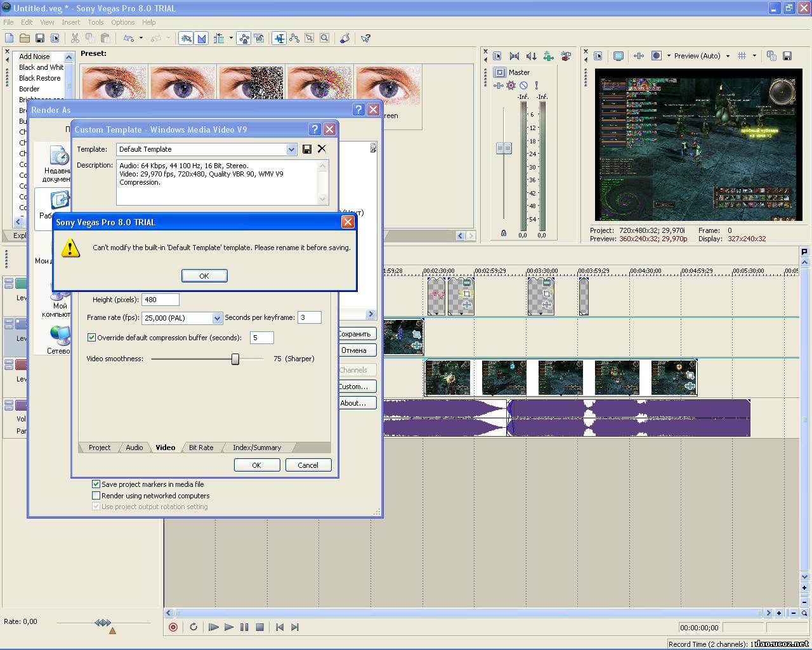Uncheck Override default compression buffer
The height and width of the screenshot is (650, 812).
pos(91,338)
